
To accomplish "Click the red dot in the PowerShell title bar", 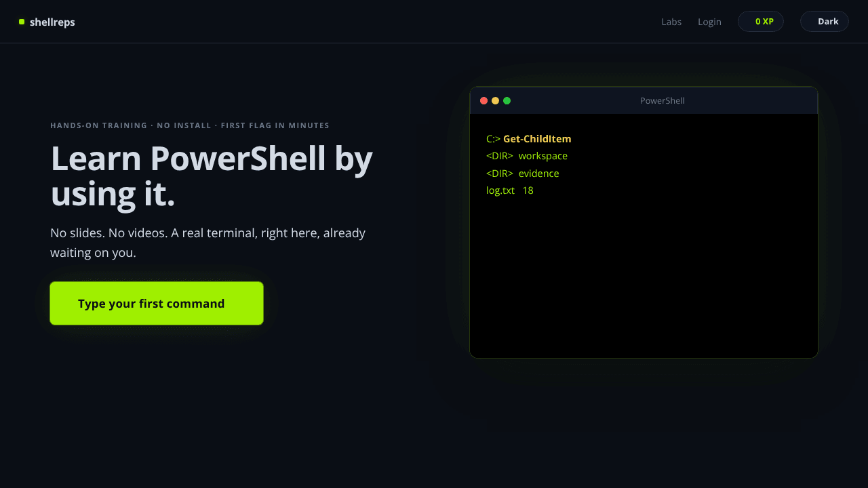I will click(x=484, y=101).
